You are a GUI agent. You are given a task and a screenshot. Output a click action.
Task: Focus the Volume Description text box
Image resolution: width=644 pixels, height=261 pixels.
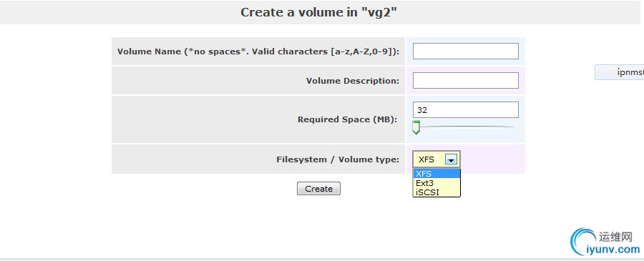pyautogui.click(x=465, y=80)
